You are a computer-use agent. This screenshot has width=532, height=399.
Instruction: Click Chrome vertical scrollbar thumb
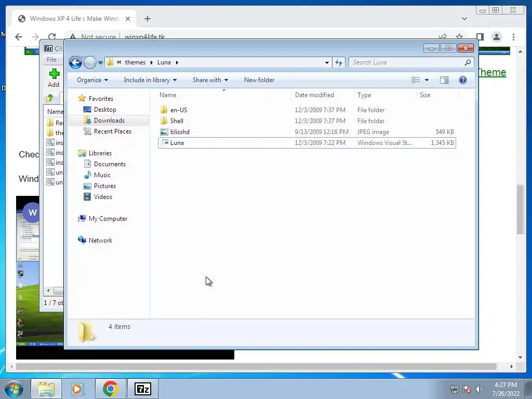click(520, 209)
